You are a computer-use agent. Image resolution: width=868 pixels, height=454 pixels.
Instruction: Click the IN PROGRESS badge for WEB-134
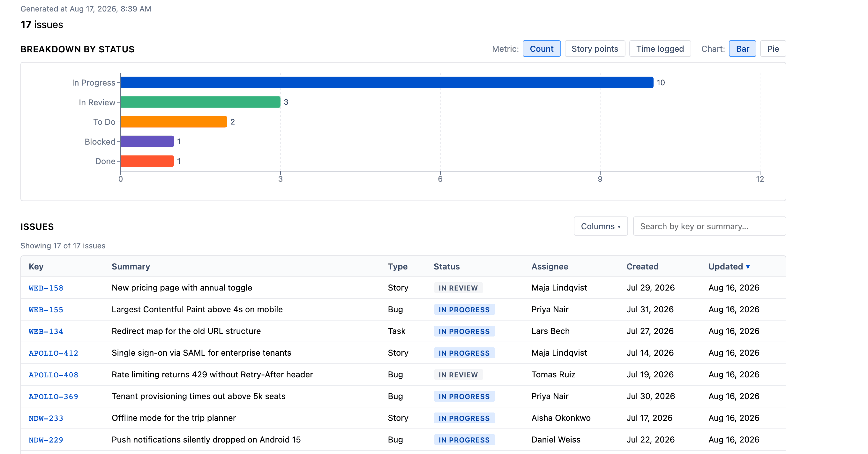pos(464,331)
